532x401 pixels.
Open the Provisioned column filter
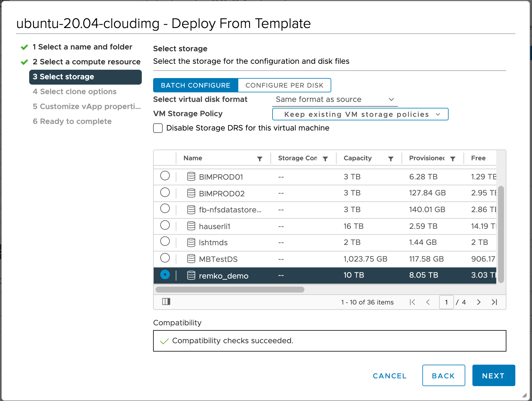coord(453,158)
